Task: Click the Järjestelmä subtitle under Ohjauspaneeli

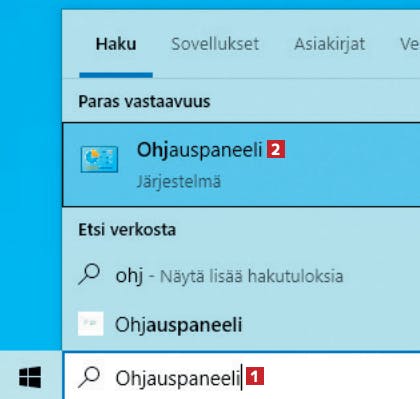Action: [x=179, y=182]
